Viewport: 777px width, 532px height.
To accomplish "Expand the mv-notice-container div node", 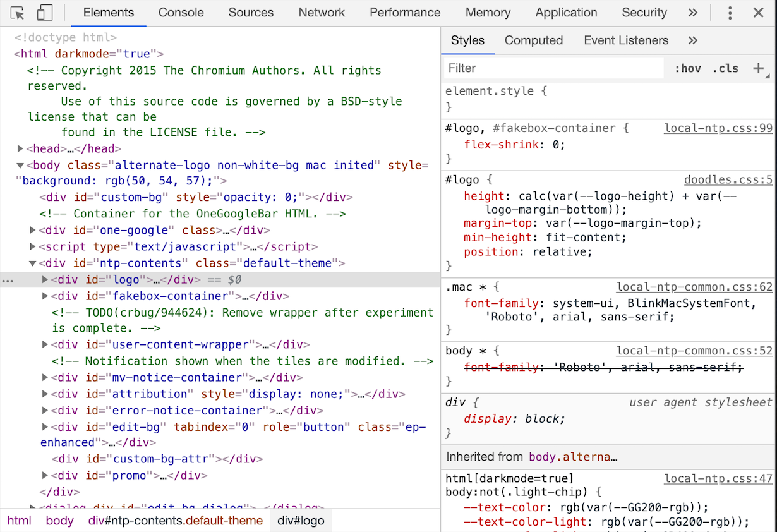I will (x=45, y=378).
